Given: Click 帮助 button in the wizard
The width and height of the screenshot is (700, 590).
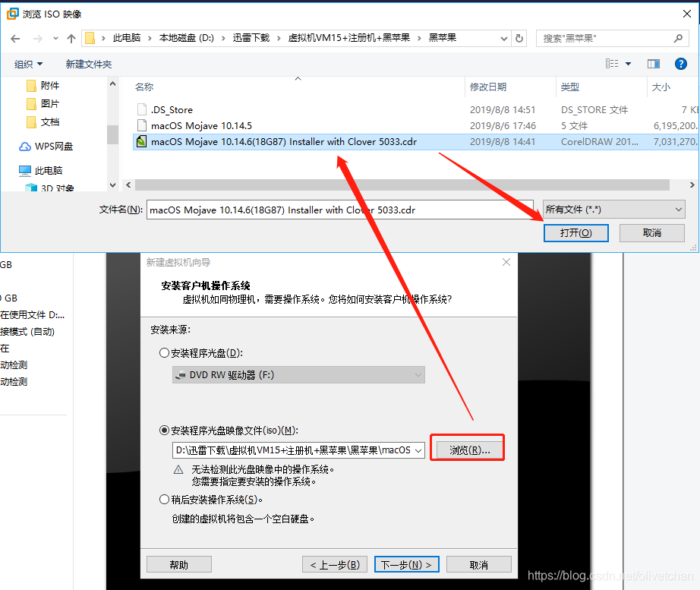Looking at the screenshot, I should pos(179,564).
